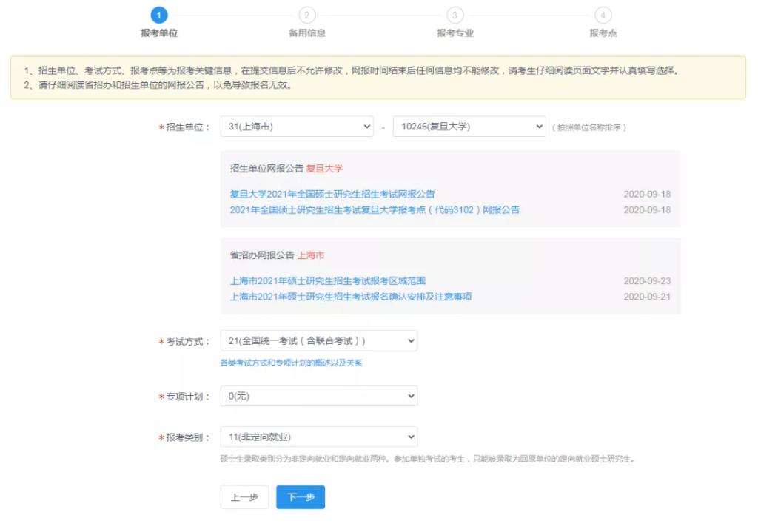The width and height of the screenshot is (758, 532).
Task: Open link 各类考试方式和专项计划的概述以及关系
Action: click(x=291, y=363)
